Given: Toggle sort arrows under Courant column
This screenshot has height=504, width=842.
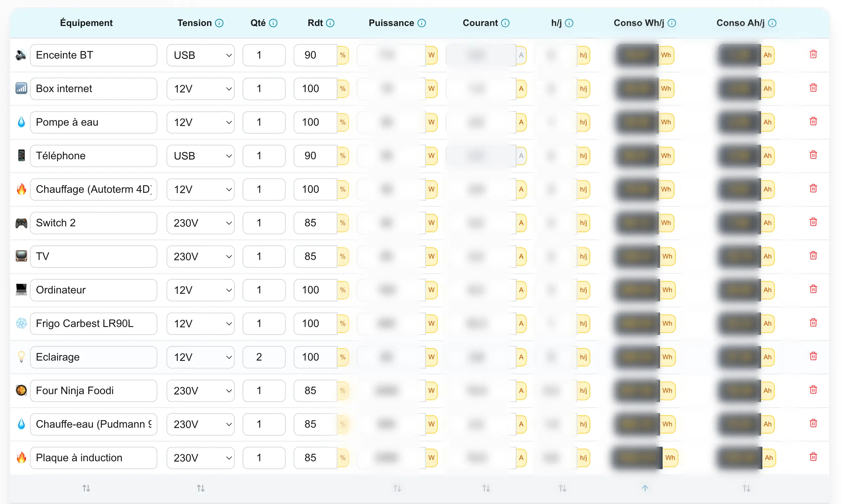Looking at the screenshot, I should (x=486, y=489).
